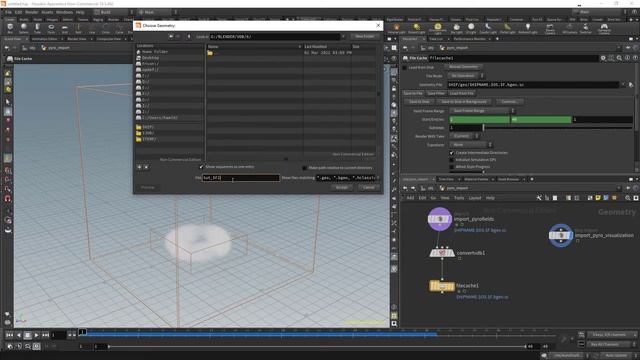640x360 pixels.
Task: Open the Look in path dropdown
Action: (344, 37)
